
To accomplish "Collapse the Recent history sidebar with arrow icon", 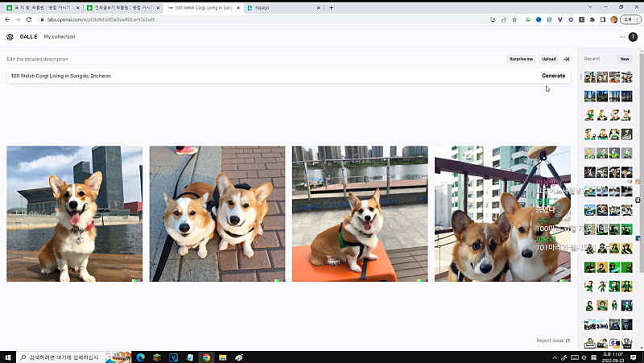I will coord(567,59).
